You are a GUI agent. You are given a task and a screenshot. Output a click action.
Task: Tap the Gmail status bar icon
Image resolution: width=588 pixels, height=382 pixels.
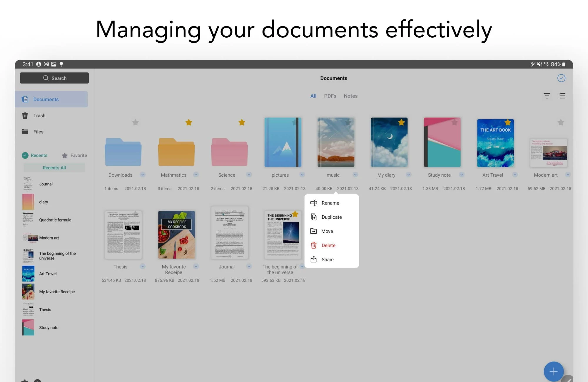click(46, 64)
